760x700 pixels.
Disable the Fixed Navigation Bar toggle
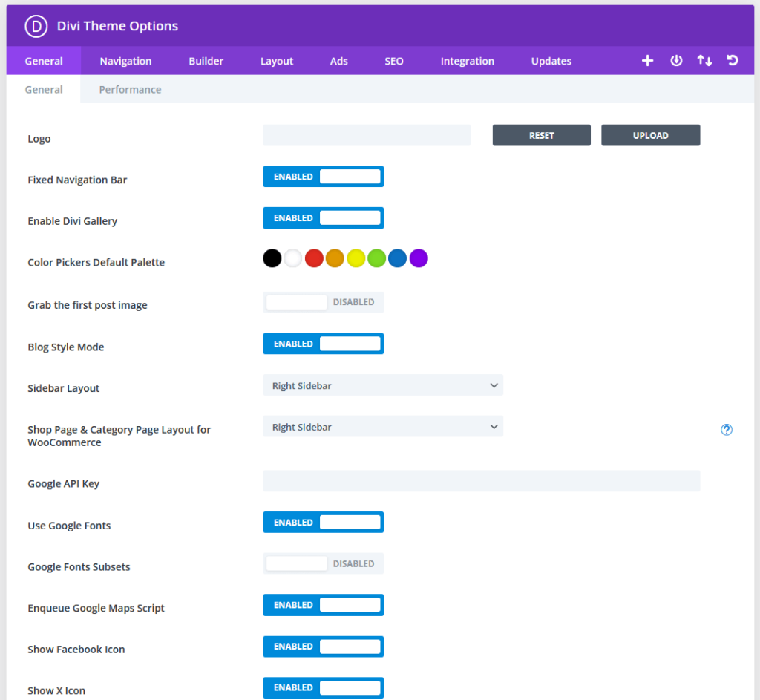324,177
